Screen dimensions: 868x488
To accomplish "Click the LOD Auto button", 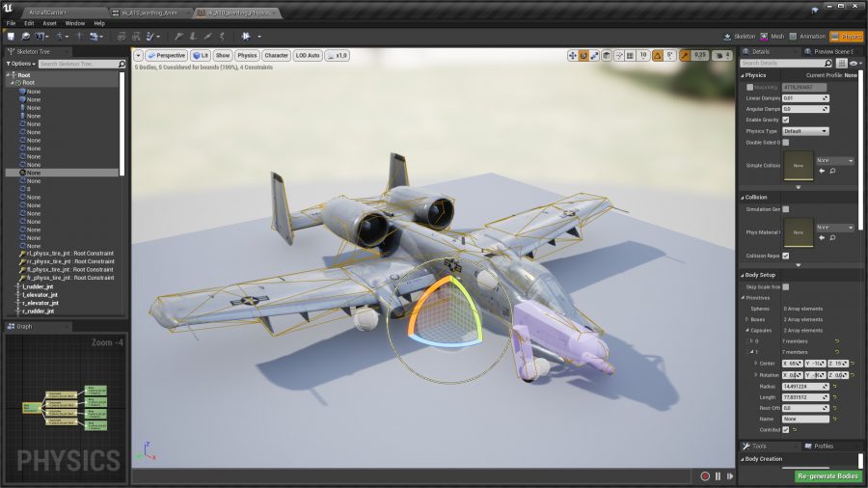I will click(x=308, y=55).
